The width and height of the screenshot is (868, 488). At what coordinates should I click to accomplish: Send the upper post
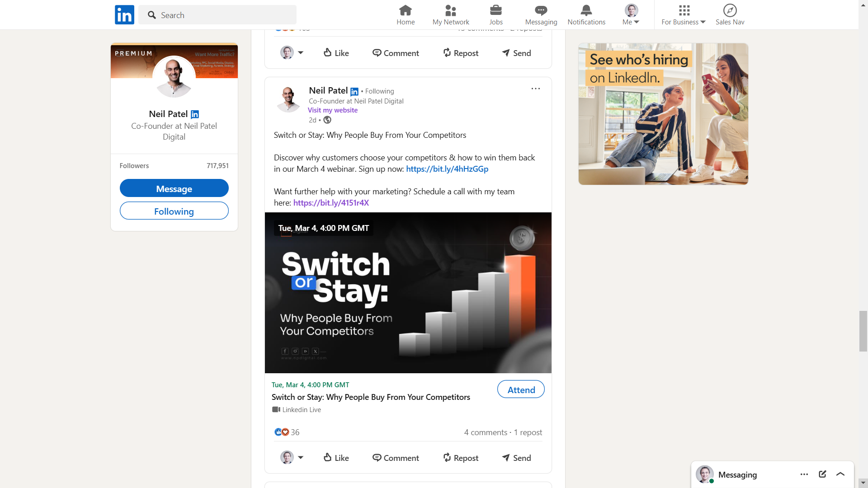[516, 53]
